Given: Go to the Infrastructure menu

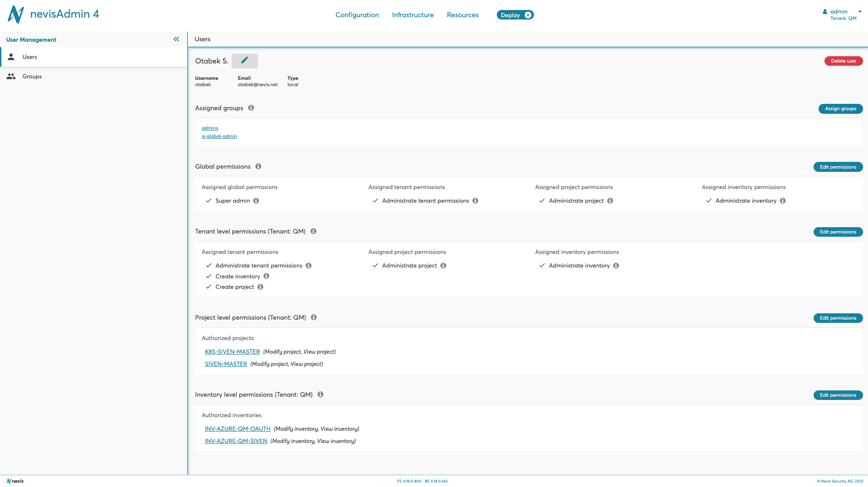Looking at the screenshot, I should coord(412,15).
